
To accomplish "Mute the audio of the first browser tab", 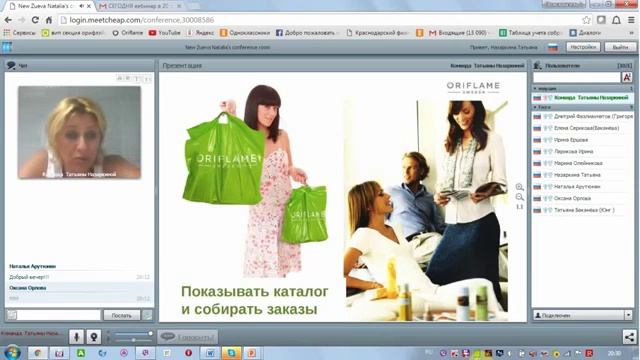I will tap(82, 6).
